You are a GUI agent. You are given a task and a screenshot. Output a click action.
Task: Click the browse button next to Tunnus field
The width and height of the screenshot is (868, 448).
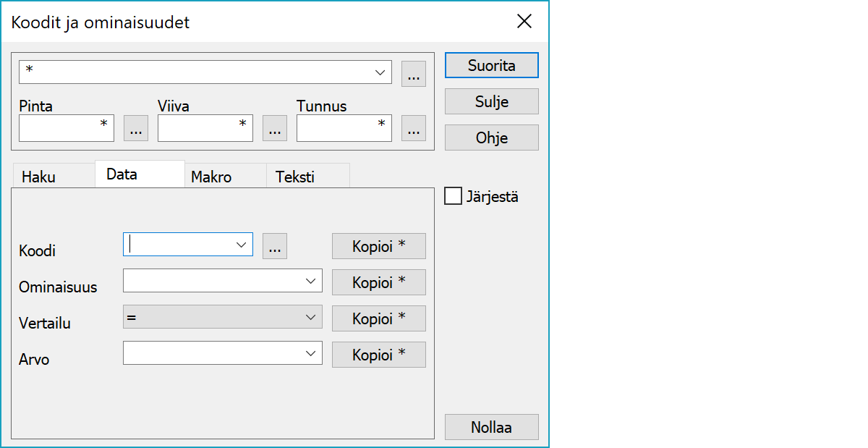pyautogui.click(x=413, y=128)
